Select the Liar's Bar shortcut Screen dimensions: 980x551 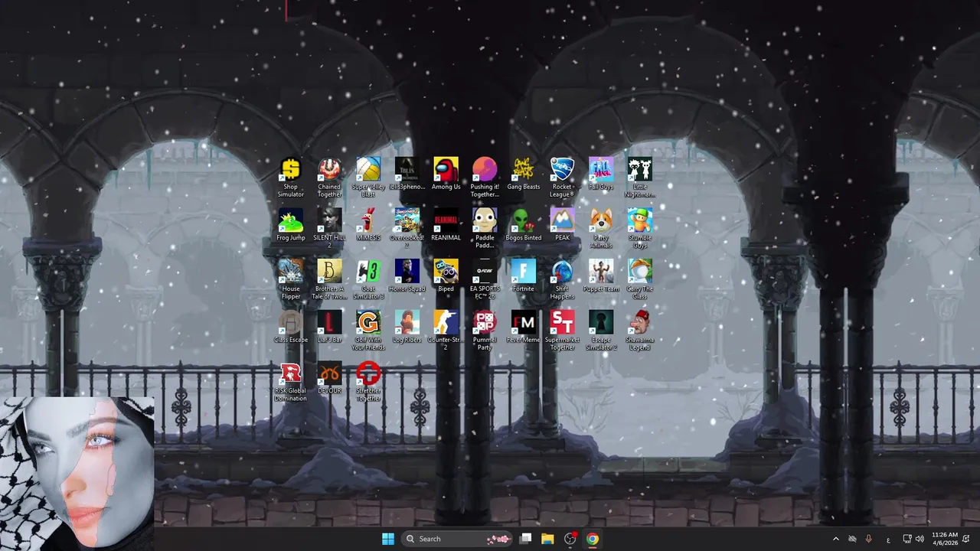[330, 328]
